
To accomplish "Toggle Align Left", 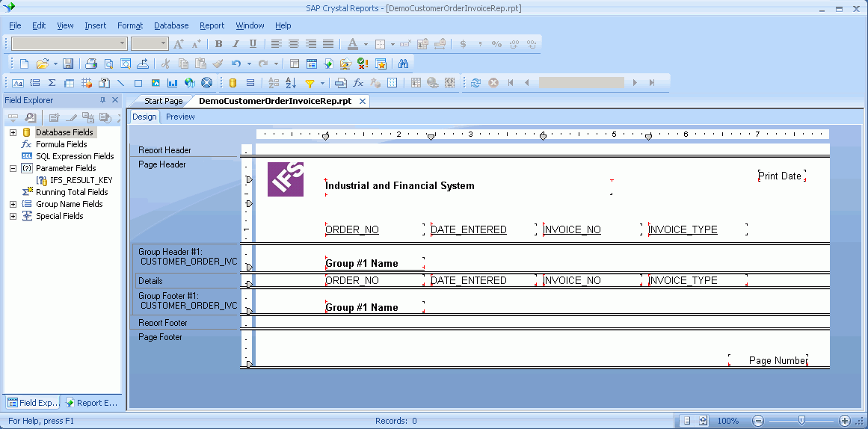I will coord(276,44).
